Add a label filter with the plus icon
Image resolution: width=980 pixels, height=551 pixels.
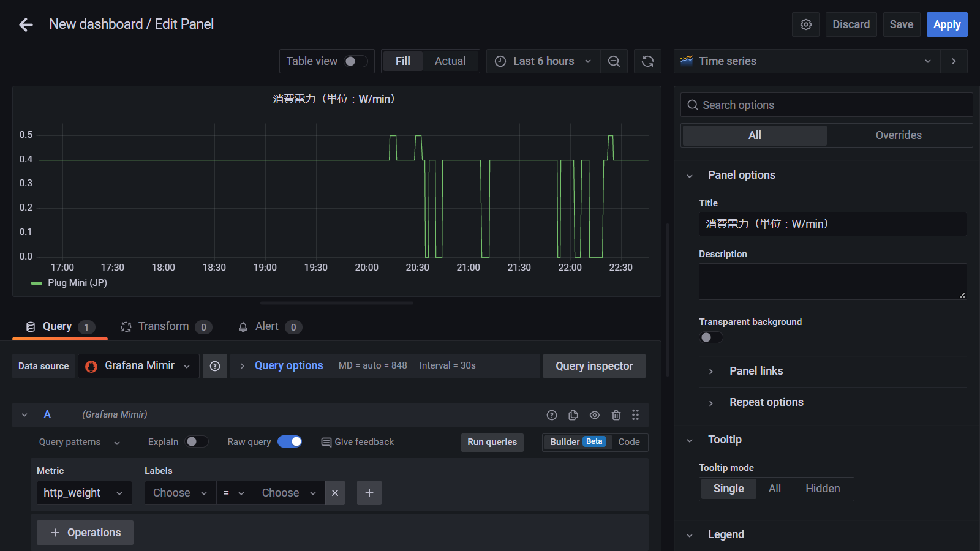pos(369,493)
